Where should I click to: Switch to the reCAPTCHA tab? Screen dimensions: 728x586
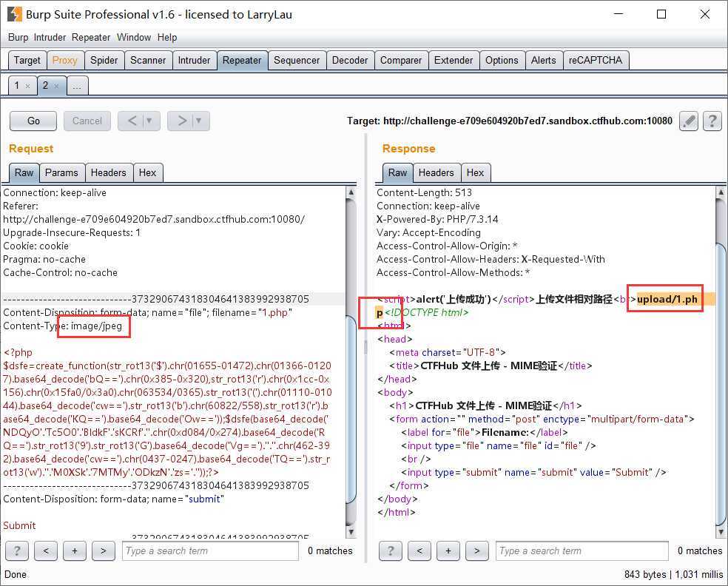pos(596,61)
